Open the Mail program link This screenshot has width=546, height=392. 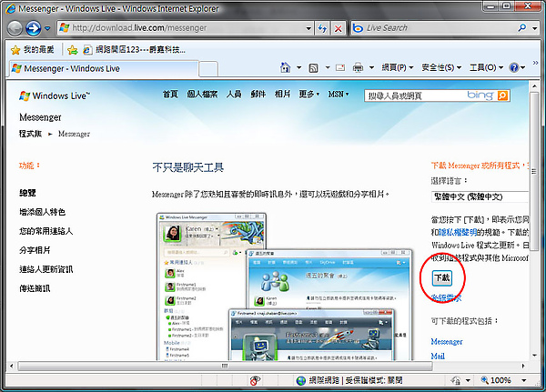438,357
